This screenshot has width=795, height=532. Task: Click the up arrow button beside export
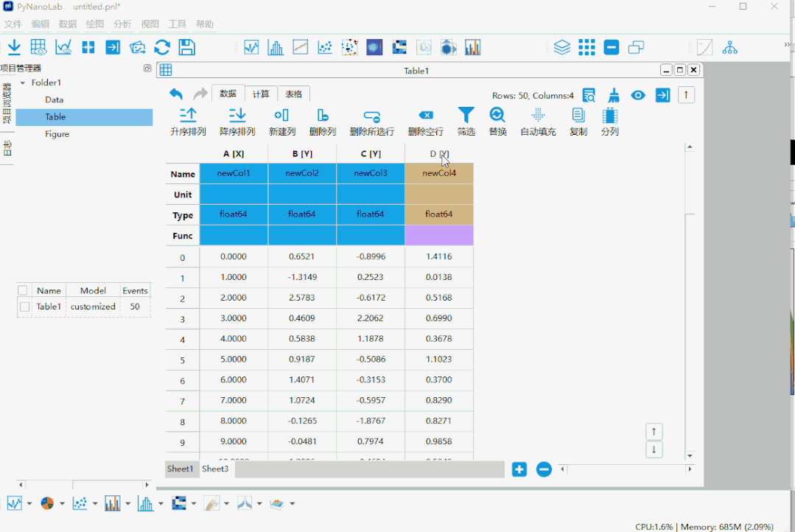tap(686, 95)
